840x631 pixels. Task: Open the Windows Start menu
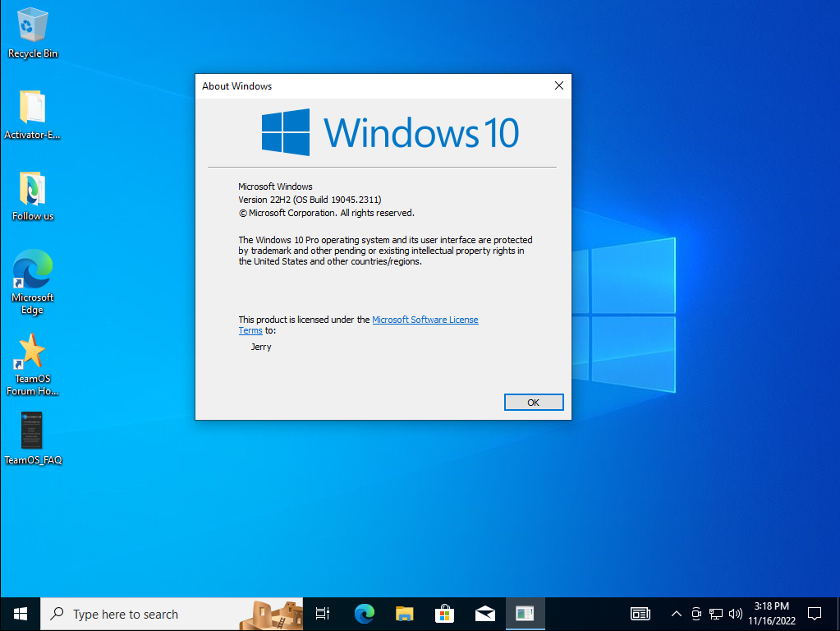click(21, 614)
